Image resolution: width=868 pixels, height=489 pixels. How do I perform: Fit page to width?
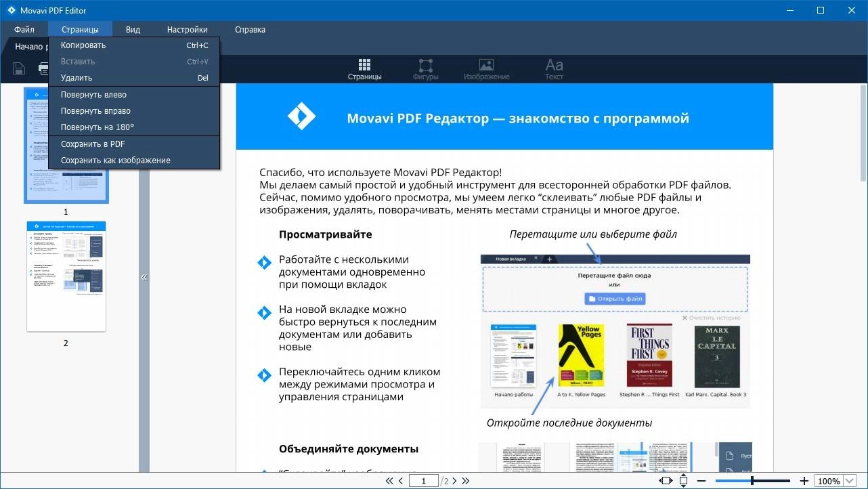tap(666, 481)
